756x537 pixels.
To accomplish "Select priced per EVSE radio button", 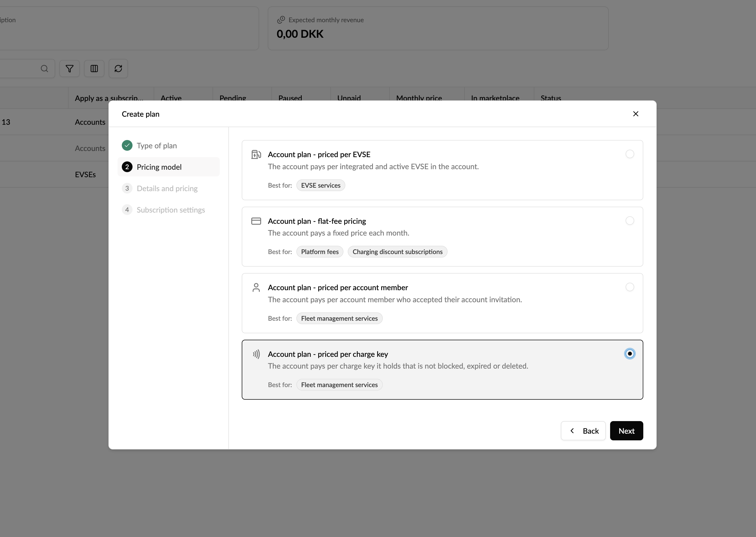I will coord(630,154).
